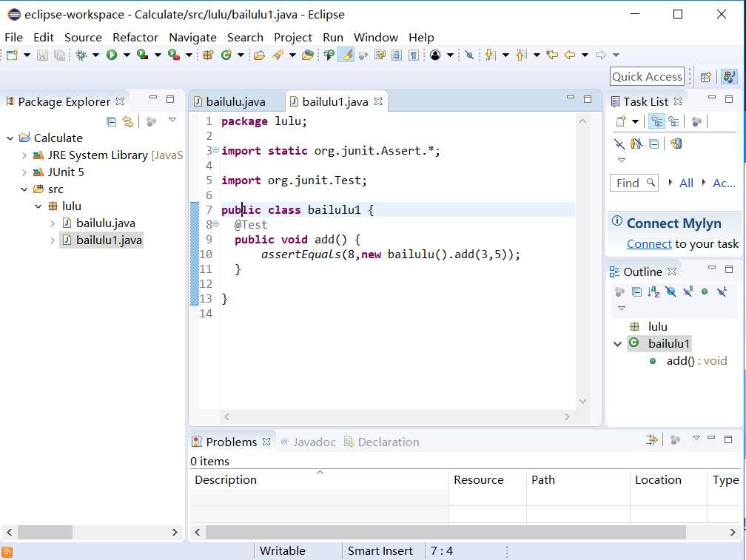This screenshot has width=746, height=560.
Task: Collapse the Calculate project node
Action: coord(10,138)
